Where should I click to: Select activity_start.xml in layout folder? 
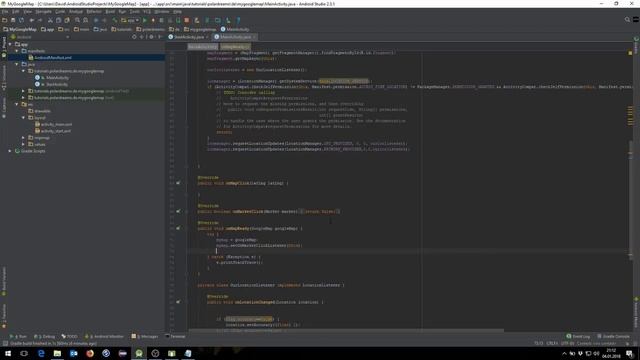pos(53,131)
